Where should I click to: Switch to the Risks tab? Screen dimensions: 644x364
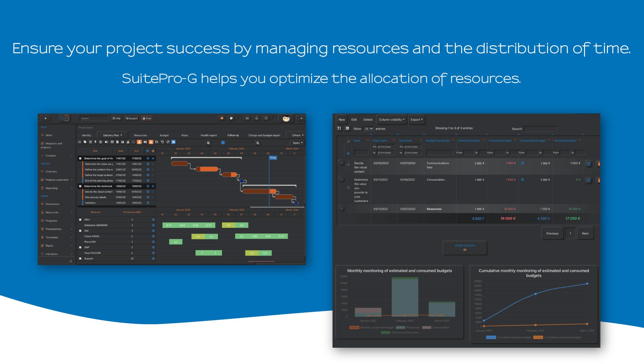185,135
